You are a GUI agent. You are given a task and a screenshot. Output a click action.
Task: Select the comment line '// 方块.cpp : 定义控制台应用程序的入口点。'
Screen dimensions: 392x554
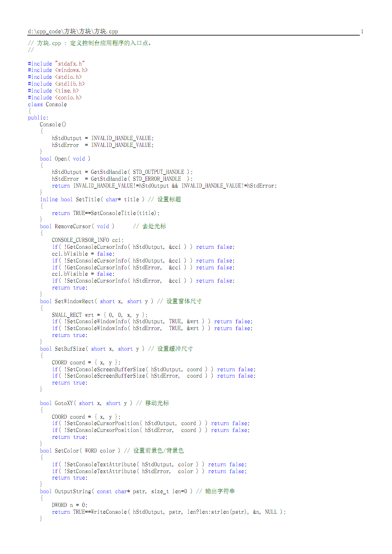click(x=90, y=43)
